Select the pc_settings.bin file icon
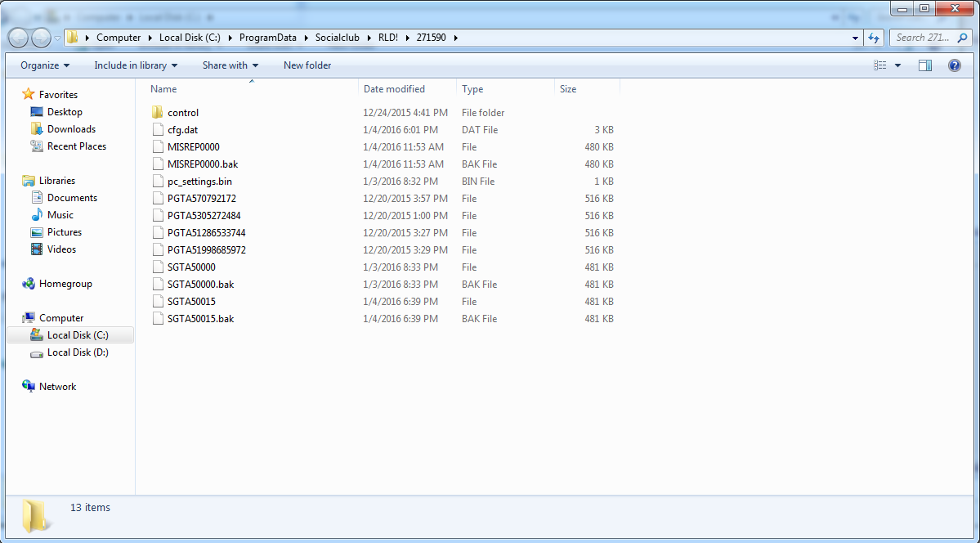This screenshot has width=980, height=543. [x=158, y=182]
